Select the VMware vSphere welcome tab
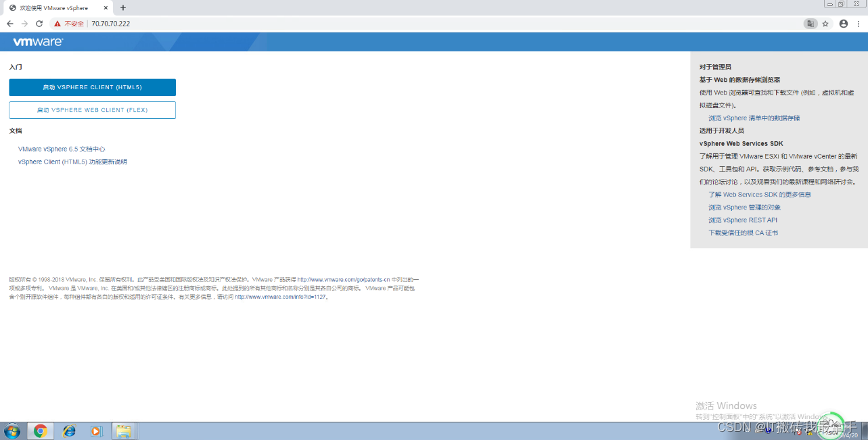 (58, 8)
